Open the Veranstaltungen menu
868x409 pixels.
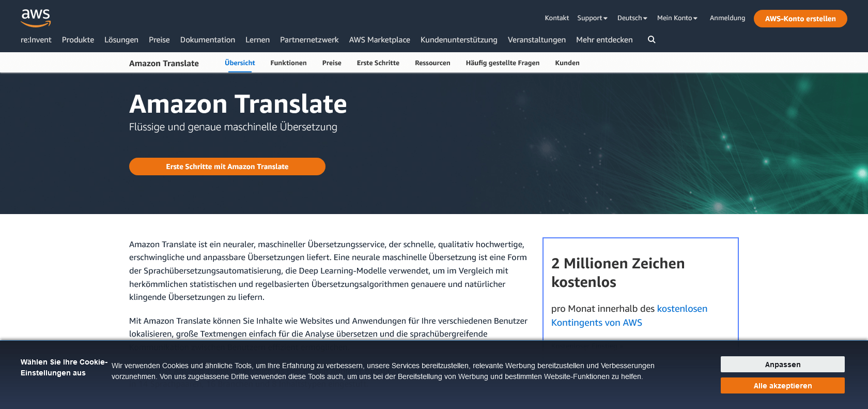(537, 40)
